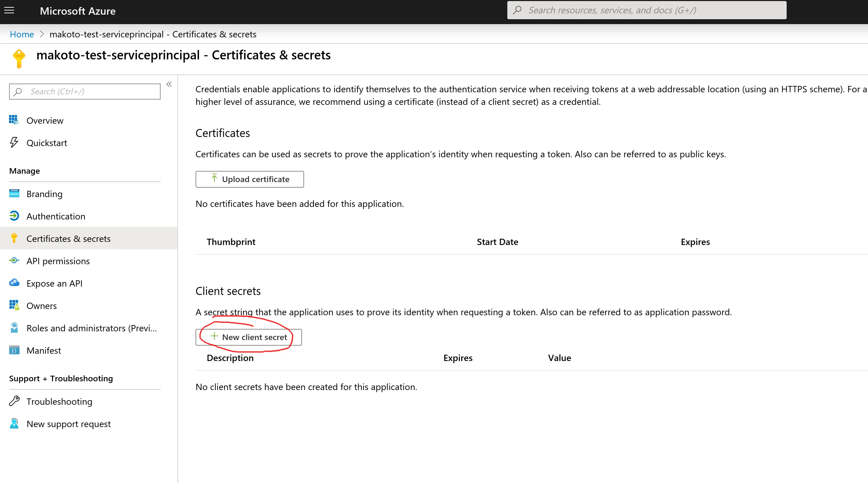Screen dimensions: 868x483
Task: Open the hamburger portal menu
Action: [9, 10]
